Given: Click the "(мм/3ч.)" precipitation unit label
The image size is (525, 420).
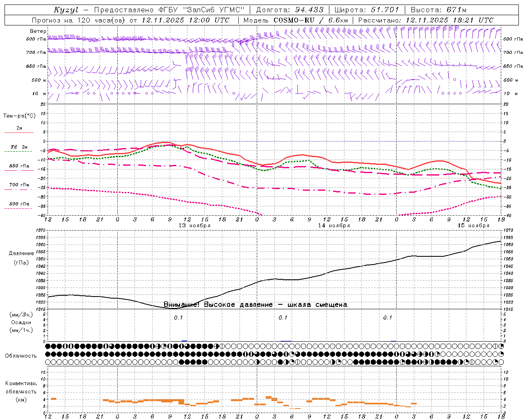Looking at the screenshot, I should tap(21, 315).
